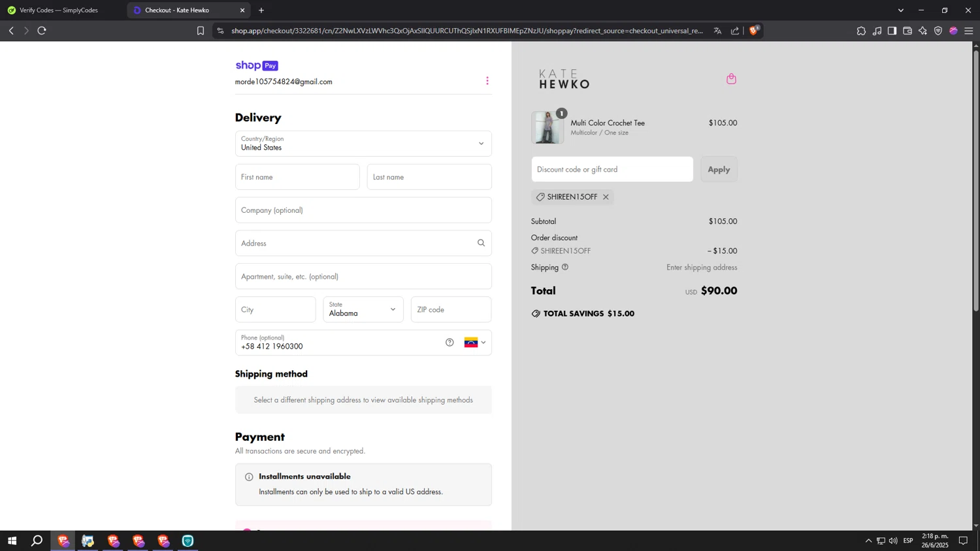Viewport: 980px width, 551px height.
Task: Click the share page icon
Action: pyautogui.click(x=735, y=31)
